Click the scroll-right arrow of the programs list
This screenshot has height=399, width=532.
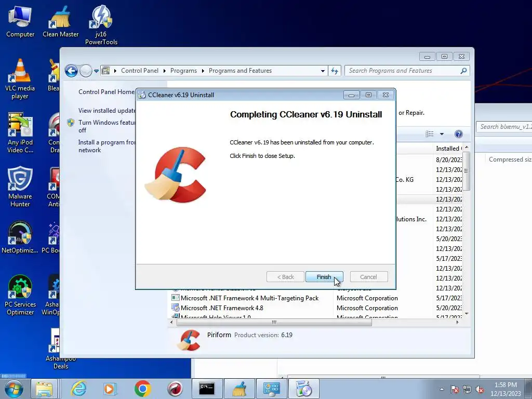click(457, 322)
